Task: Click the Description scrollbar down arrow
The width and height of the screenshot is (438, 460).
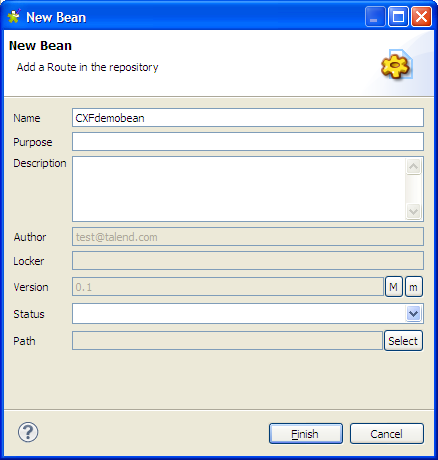Action: [414, 211]
